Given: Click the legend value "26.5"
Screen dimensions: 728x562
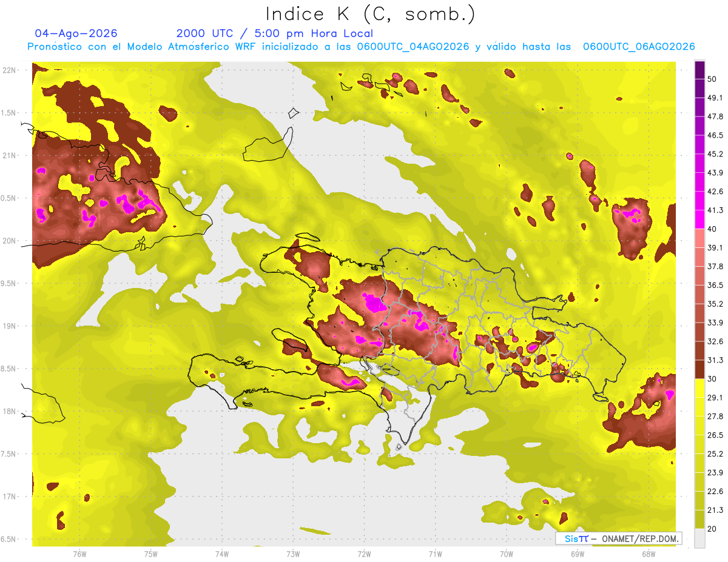Looking at the screenshot, I should tap(715, 435).
